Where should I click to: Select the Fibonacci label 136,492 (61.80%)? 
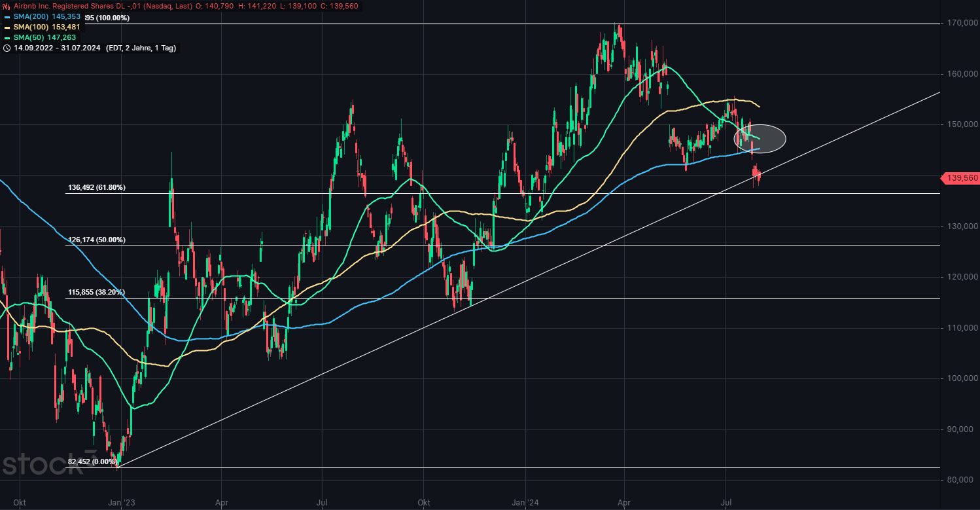point(97,187)
